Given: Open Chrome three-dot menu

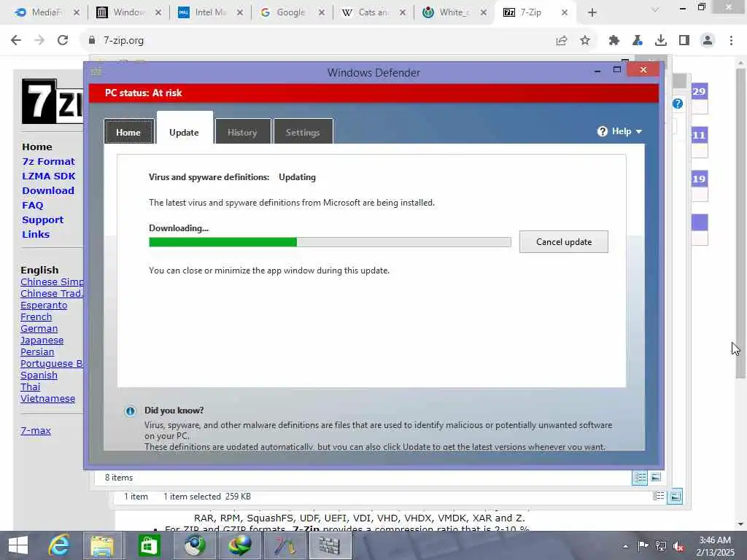Looking at the screenshot, I should [x=731, y=41].
